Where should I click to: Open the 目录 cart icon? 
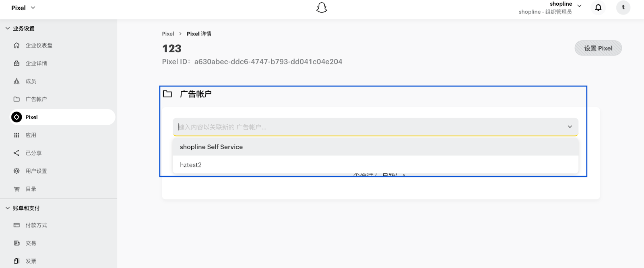click(x=17, y=189)
